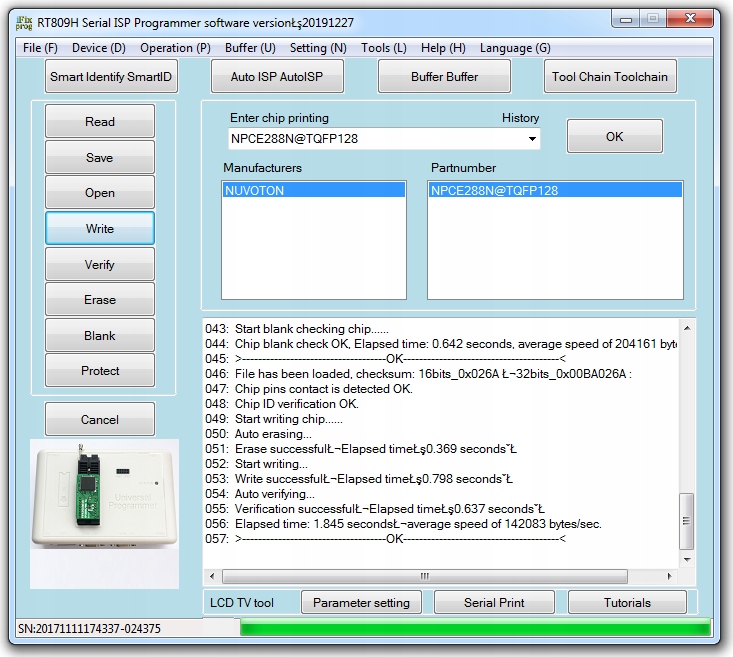Click log line 056 Elapsed time 1.845 seconds
This screenshot has height=657, width=733.
pos(403,524)
